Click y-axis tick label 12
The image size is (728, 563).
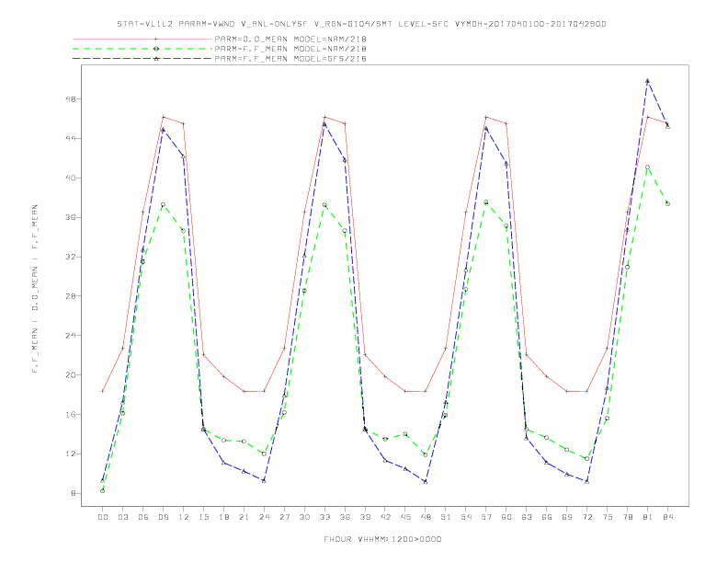pos(71,454)
